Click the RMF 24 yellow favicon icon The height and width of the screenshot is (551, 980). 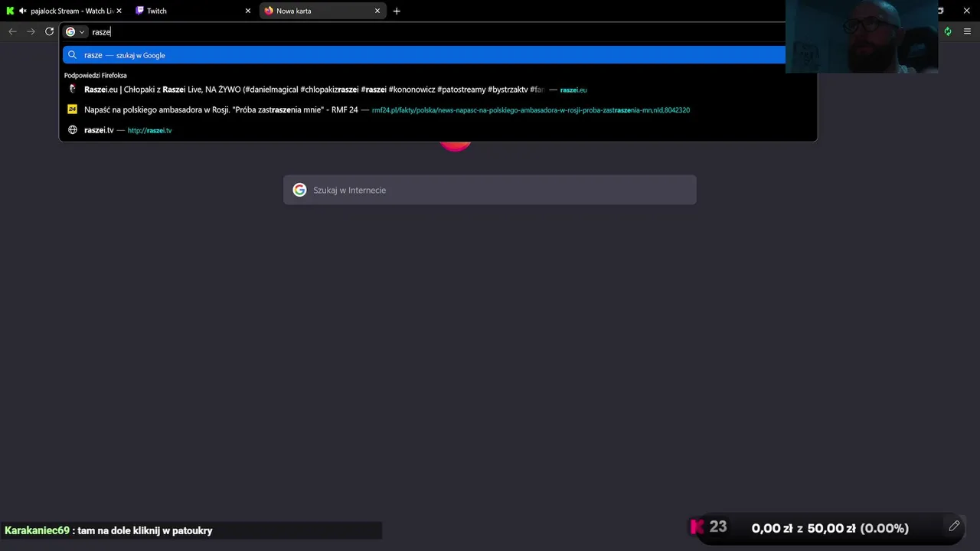click(x=73, y=109)
